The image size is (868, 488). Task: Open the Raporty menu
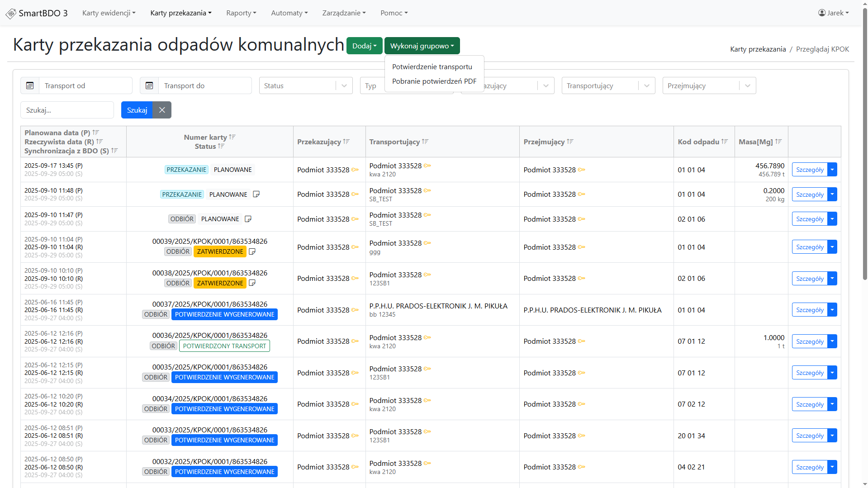tap(241, 13)
